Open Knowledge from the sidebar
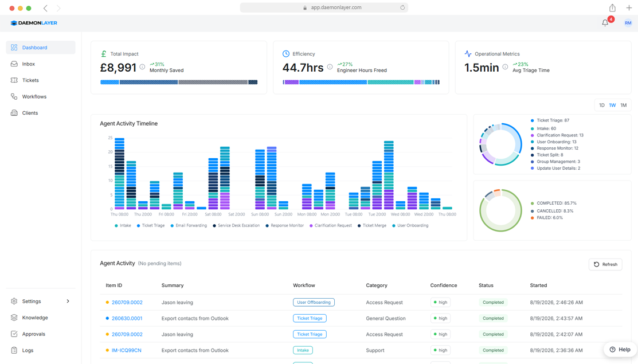 click(41, 317)
